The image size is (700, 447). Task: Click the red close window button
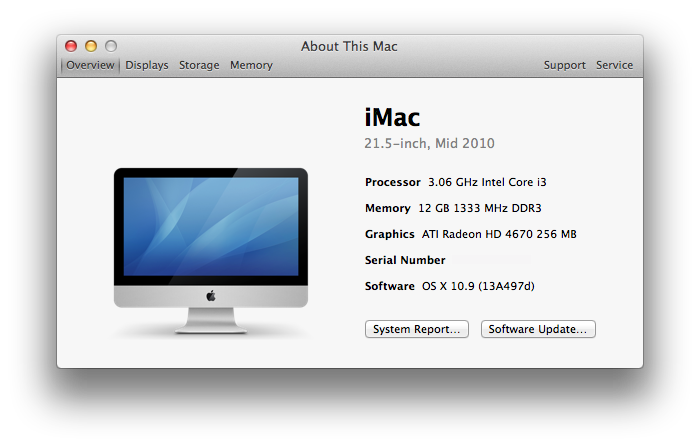(71, 46)
